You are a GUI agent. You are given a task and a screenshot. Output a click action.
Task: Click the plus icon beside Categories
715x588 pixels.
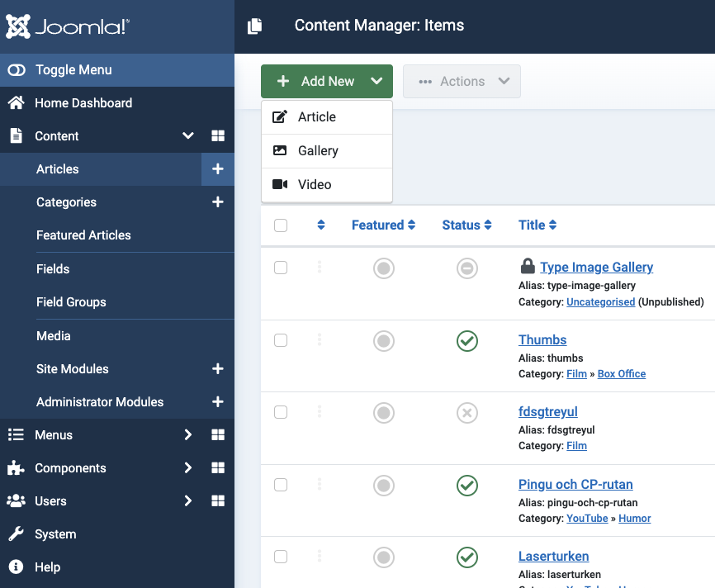[218, 202]
